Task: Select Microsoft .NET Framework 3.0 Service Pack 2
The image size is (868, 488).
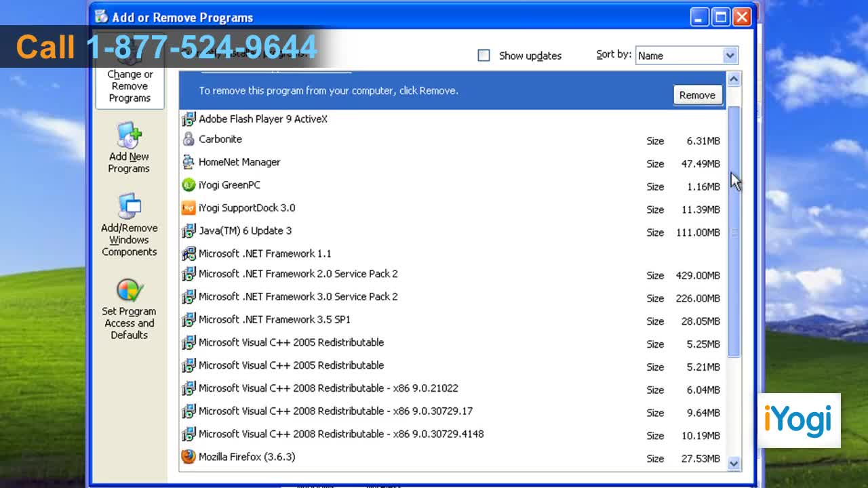Action: point(298,297)
